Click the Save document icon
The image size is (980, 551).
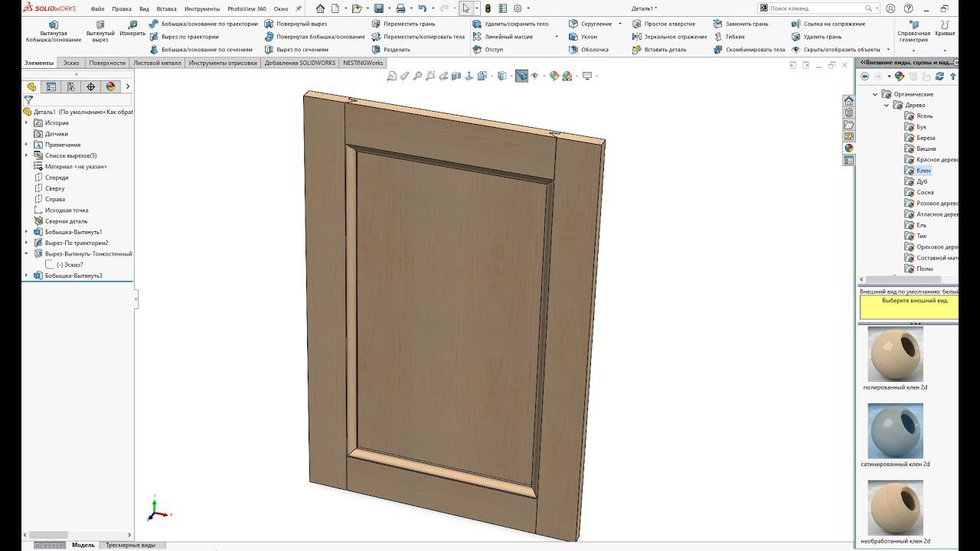(378, 8)
